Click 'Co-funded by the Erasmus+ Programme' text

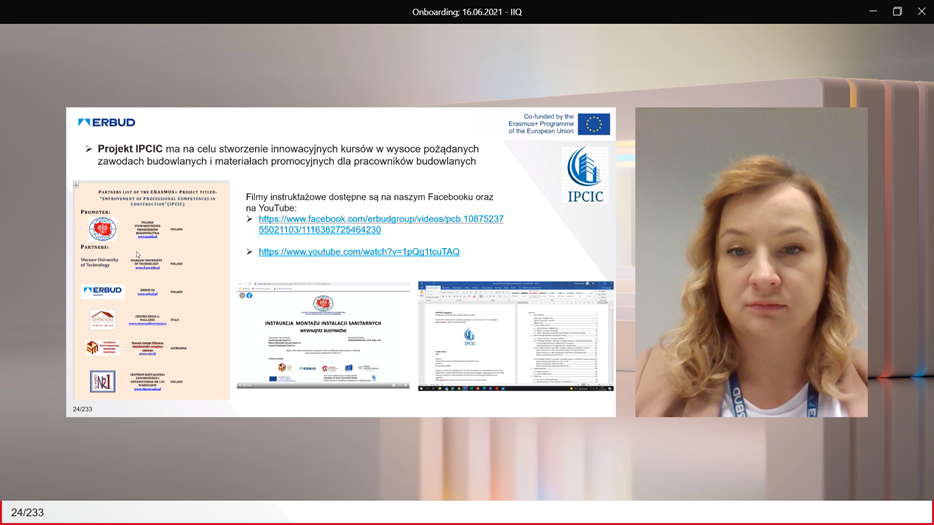[x=541, y=124]
